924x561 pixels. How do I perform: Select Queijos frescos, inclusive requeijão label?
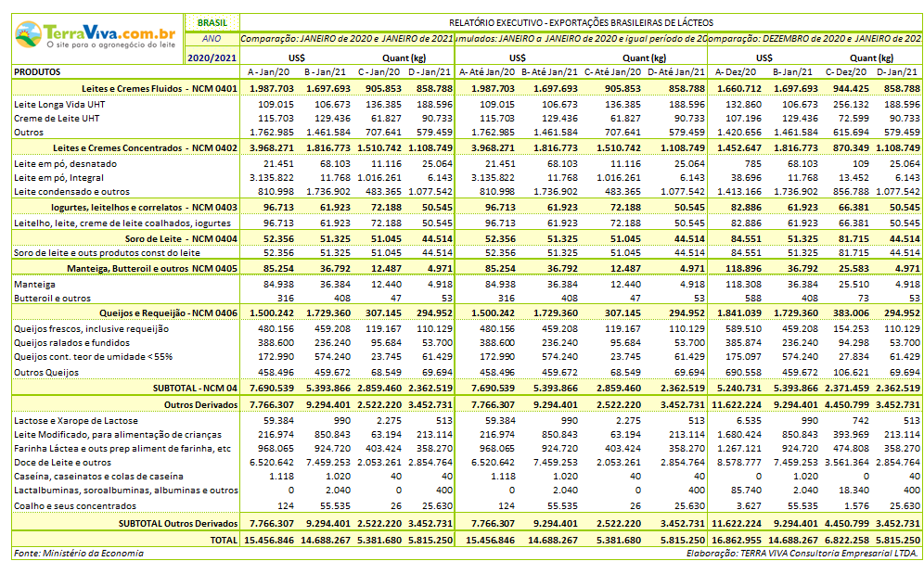click(x=91, y=329)
